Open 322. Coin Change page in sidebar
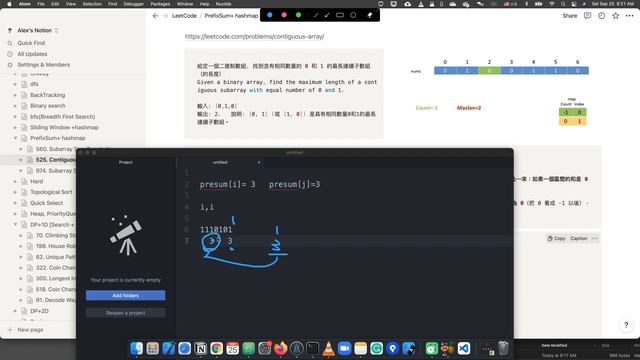Viewport: 640px width, 360px height. pyautogui.click(x=56, y=268)
